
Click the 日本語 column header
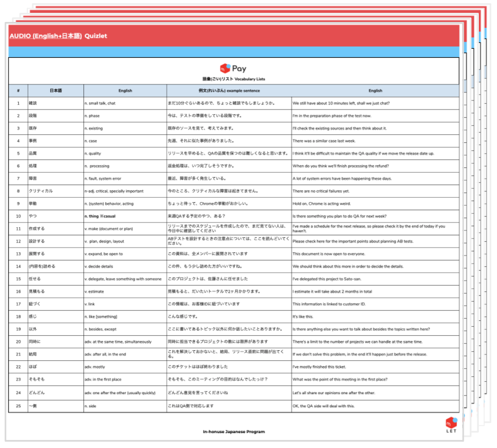56,91
